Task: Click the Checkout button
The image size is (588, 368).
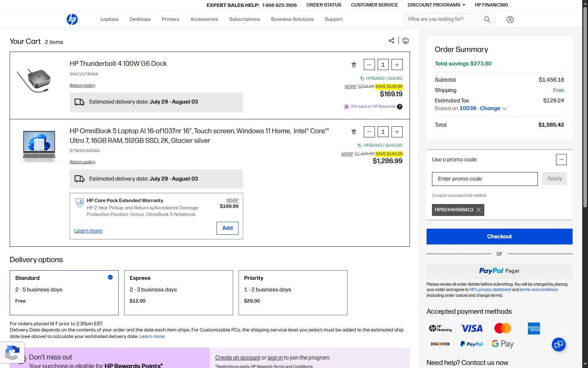Action: pyautogui.click(x=499, y=237)
